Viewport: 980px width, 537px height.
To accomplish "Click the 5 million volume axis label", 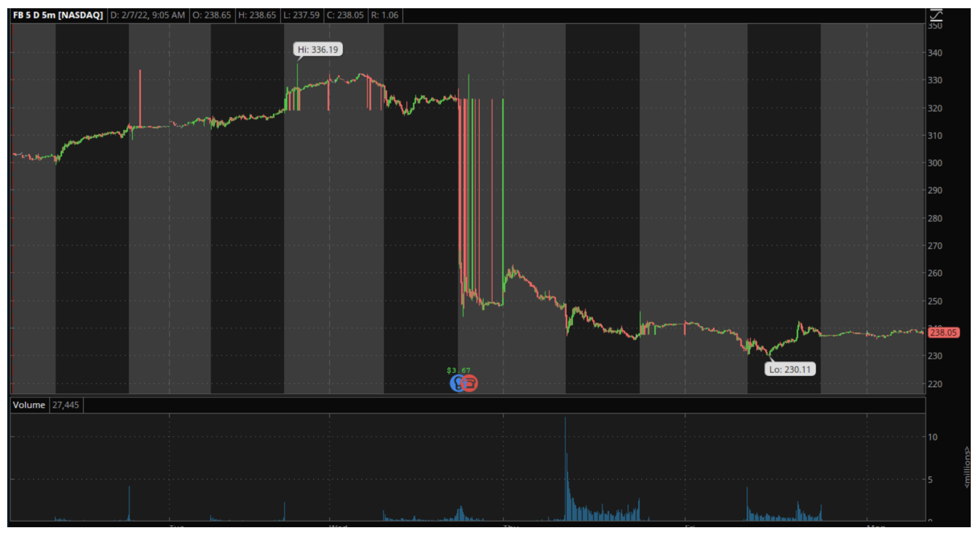I will [931, 480].
